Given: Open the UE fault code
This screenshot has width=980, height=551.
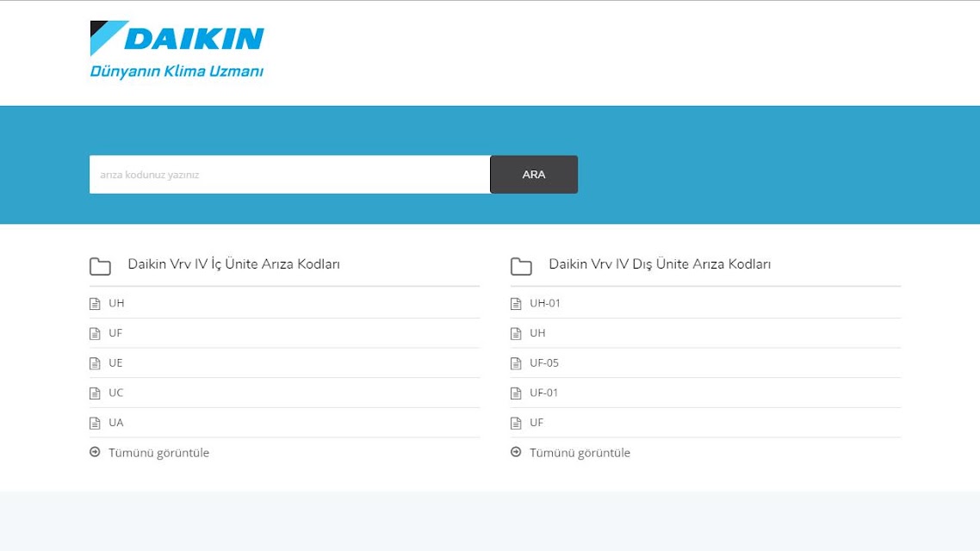Looking at the screenshot, I should point(115,363).
